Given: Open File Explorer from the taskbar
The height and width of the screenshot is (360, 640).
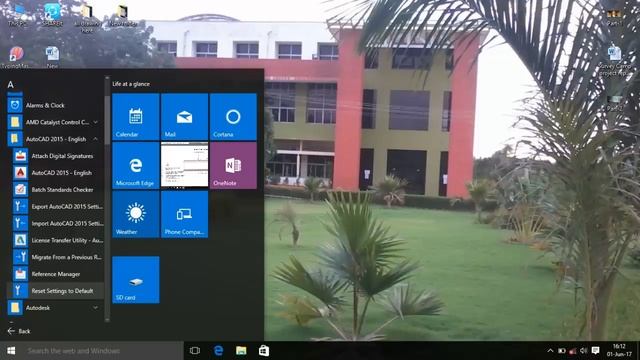Looking at the screenshot, I should tap(241, 351).
